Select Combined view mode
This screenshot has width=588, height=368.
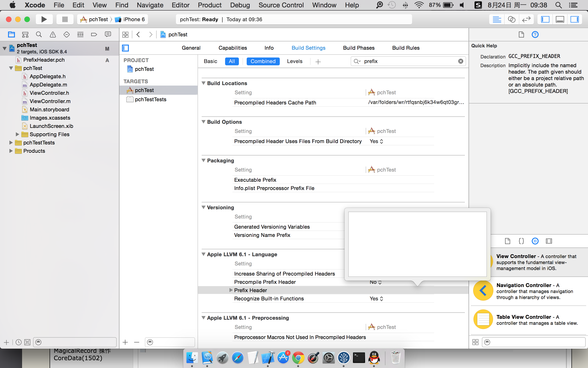pos(263,61)
